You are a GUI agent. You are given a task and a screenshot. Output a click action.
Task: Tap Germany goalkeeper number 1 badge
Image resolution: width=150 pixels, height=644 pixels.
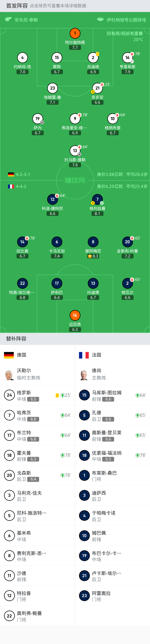[75, 33]
